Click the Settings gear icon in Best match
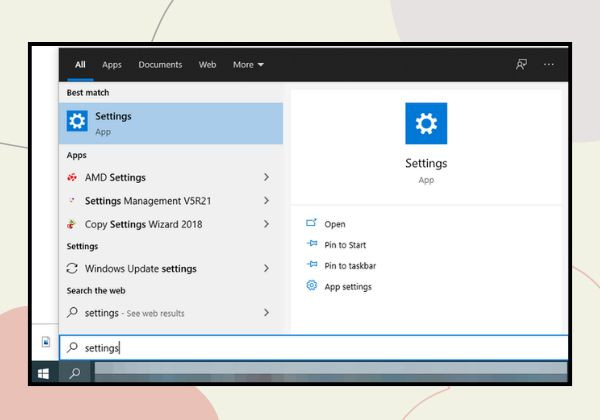Image resolution: width=600 pixels, height=420 pixels. [77, 121]
